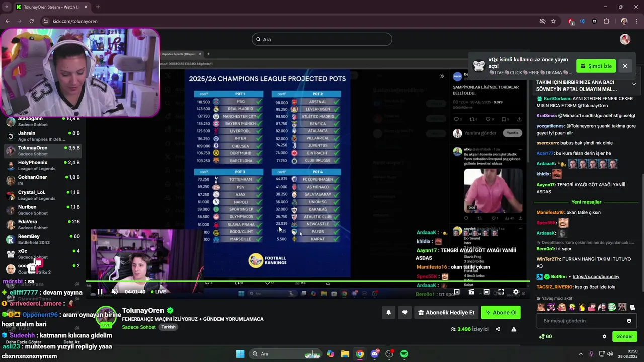Open a new browser tab
644x362 pixels.
coord(98,7)
